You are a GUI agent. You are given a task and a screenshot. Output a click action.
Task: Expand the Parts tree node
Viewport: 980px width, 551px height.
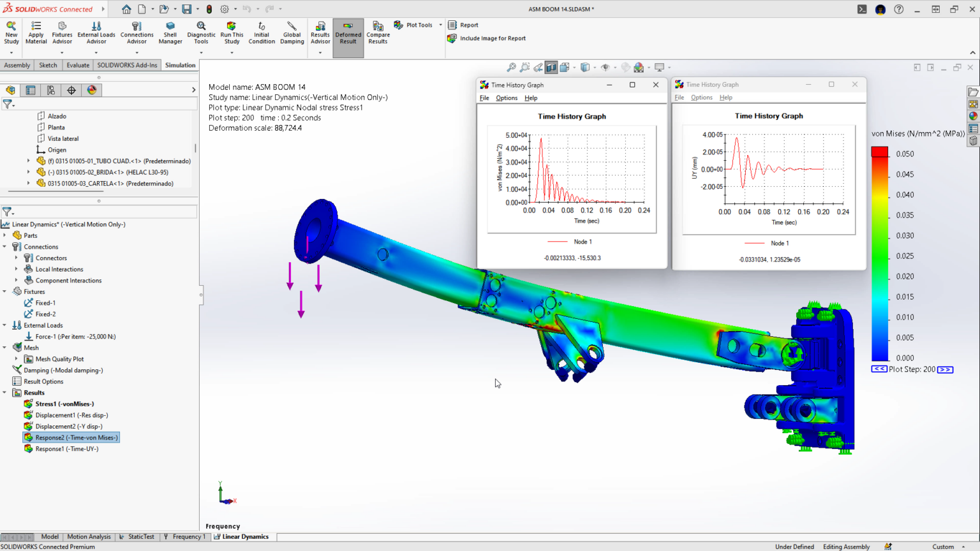click(x=5, y=235)
